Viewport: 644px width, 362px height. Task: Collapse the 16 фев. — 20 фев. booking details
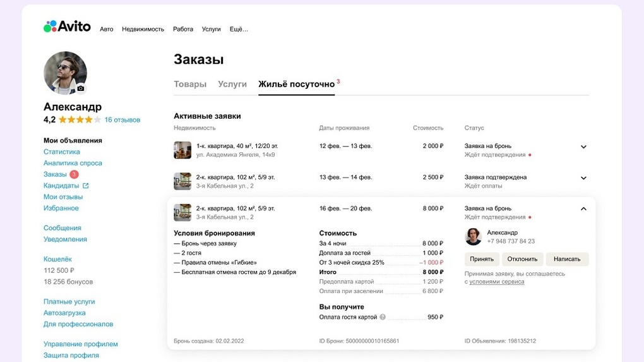(583, 209)
